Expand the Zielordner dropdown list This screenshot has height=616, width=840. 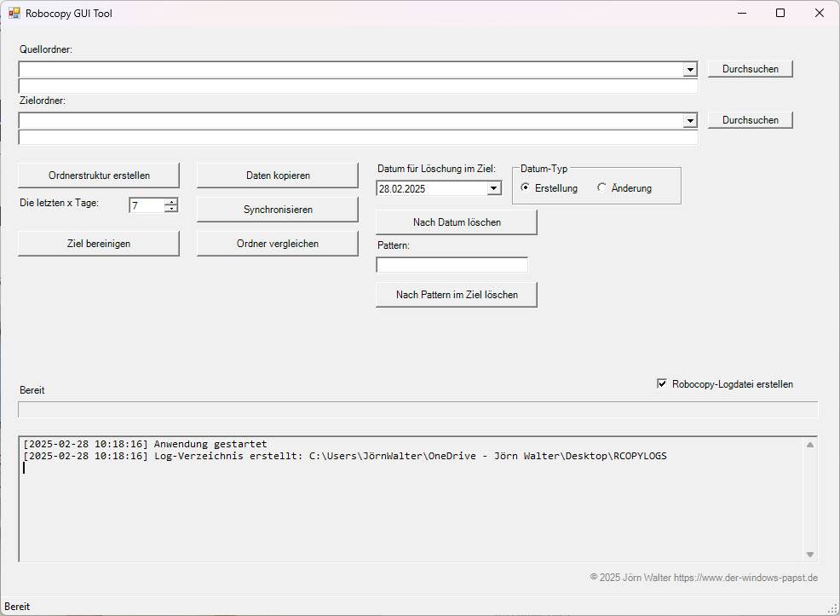point(690,121)
